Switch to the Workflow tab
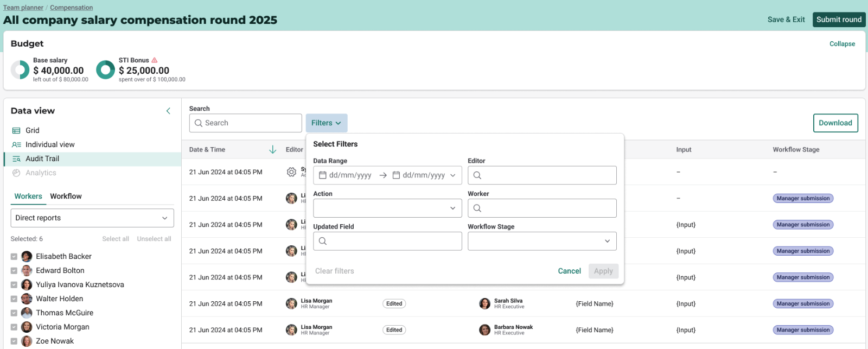Image resolution: width=868 pixels, height=349 pixels. point(66,196)
